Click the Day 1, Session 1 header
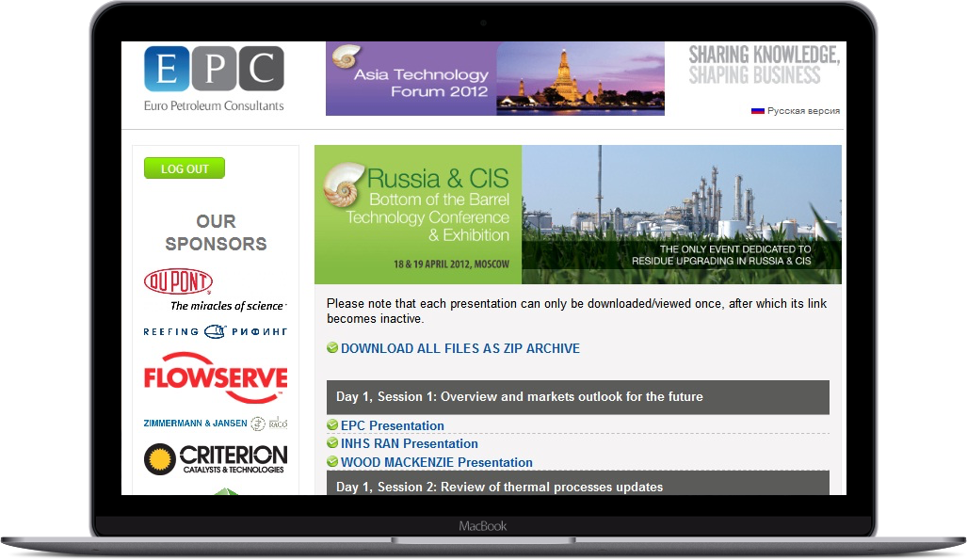 (578, 397)
